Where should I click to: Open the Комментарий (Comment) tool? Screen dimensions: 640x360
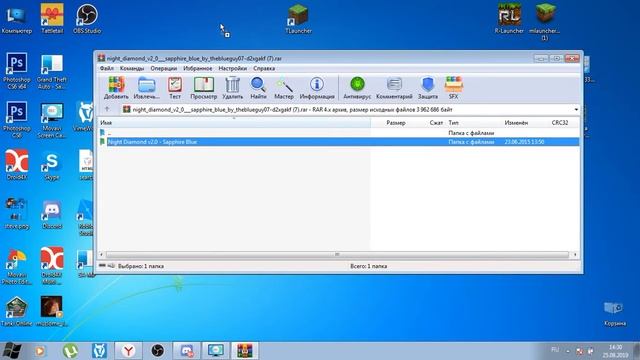point(394,88)
